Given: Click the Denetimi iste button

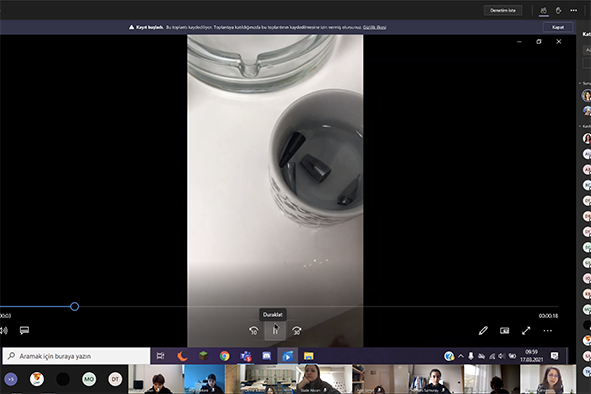Looking at the screenshot, I should pos(503,11).
